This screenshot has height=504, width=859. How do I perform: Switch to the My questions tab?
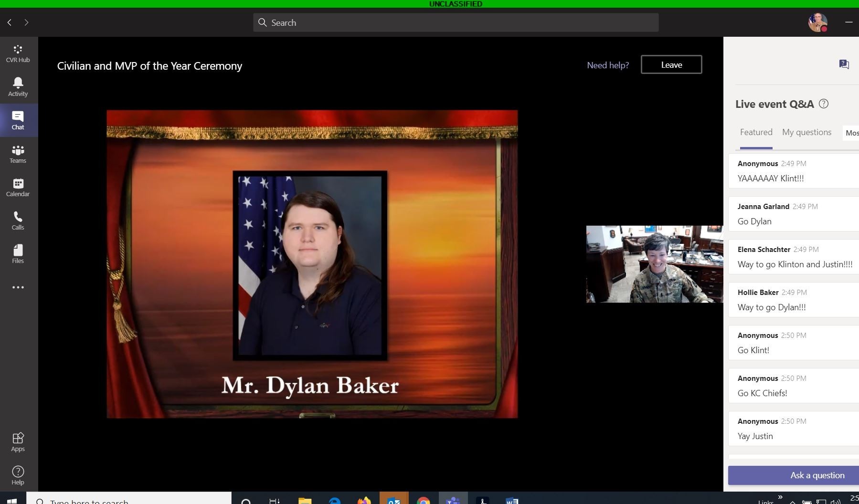point(806,132)
